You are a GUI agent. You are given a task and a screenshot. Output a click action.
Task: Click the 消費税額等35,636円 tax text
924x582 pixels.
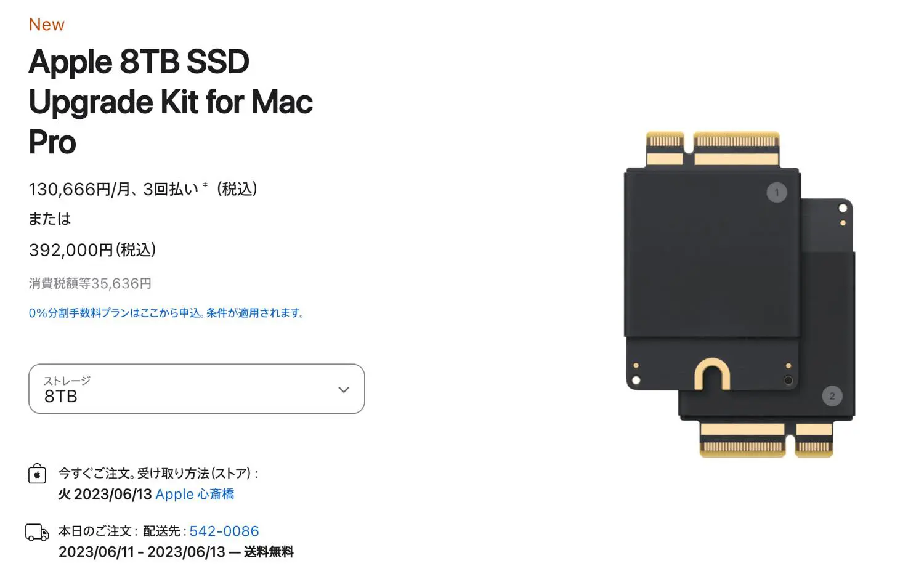point(90,283)
